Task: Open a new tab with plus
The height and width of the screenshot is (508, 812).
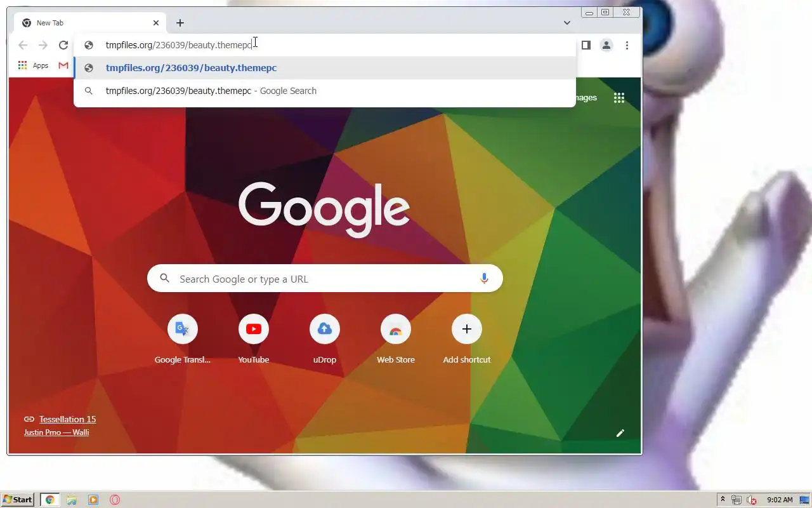Action: tap(180, 23)
